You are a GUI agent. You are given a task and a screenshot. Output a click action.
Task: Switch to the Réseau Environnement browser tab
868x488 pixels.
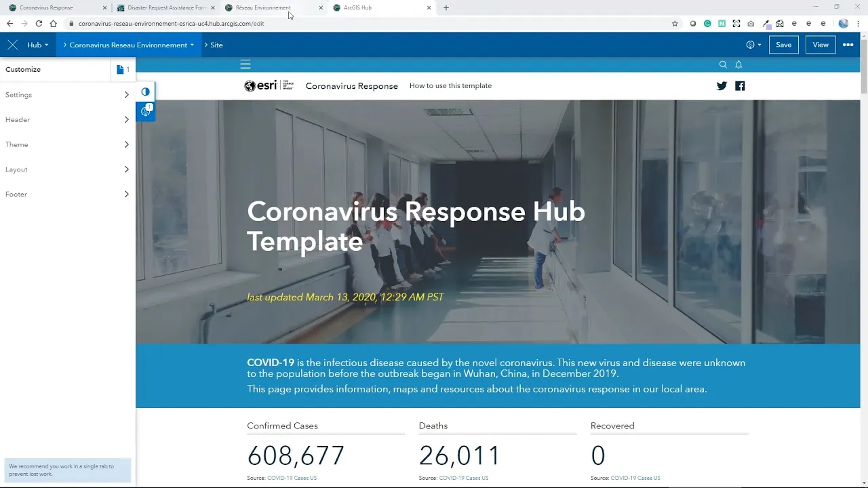[x=273, y=7]
